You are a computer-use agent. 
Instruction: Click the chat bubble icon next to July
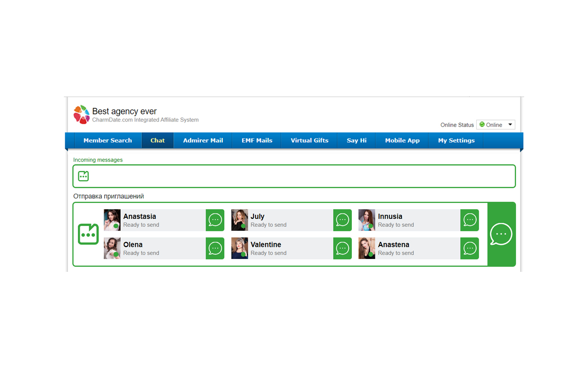342,220
